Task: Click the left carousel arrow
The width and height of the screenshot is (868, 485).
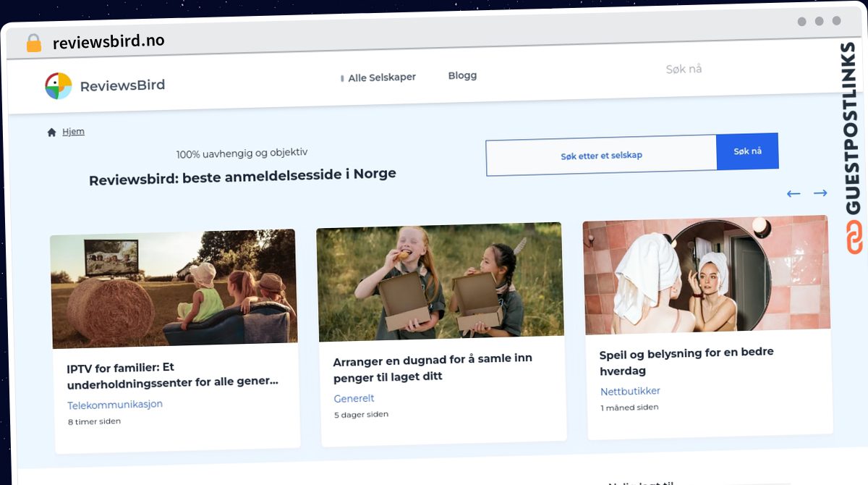Action: coord(793,193)
